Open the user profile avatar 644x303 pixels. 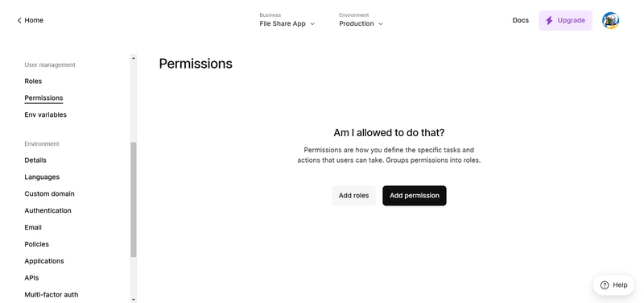610,21
